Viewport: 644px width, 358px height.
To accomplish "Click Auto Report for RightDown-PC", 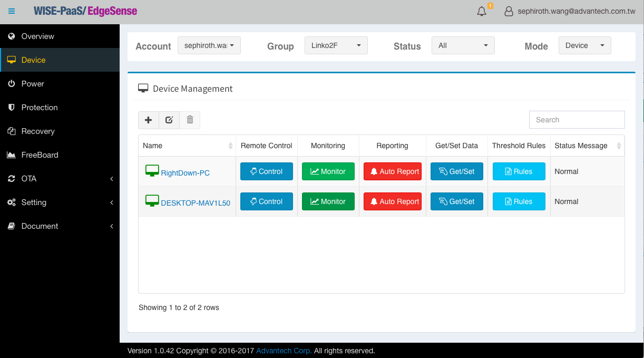I will click(x=393, y=171).
